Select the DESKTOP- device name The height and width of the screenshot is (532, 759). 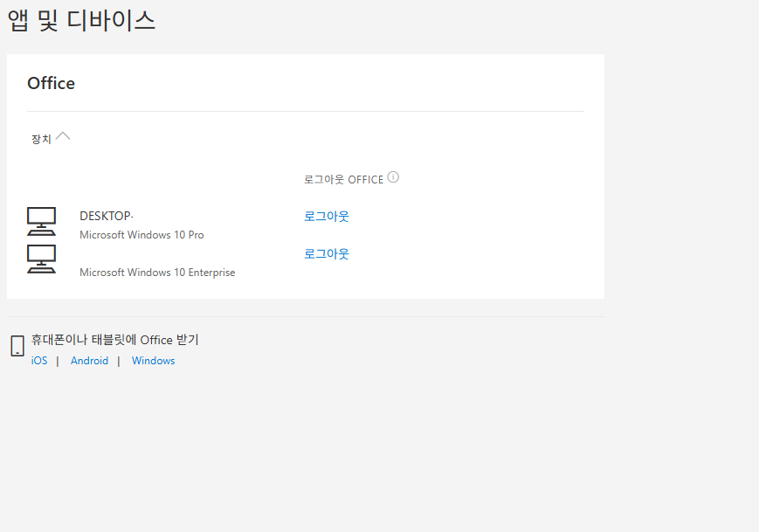(x=107, y=216)
